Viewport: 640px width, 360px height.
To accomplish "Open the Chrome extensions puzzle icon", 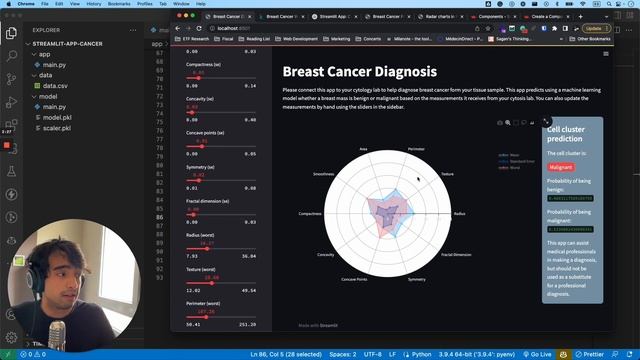I will [554, 29].
